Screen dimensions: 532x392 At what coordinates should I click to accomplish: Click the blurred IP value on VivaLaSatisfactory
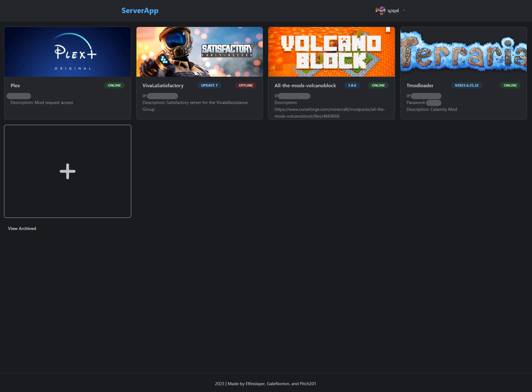[163, 96]
